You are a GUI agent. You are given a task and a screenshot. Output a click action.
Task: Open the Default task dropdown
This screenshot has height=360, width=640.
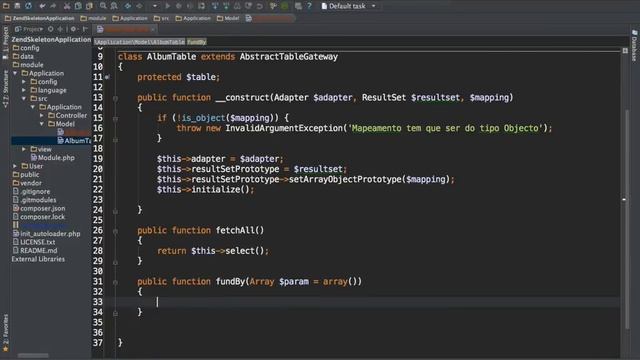pos(348,6)
